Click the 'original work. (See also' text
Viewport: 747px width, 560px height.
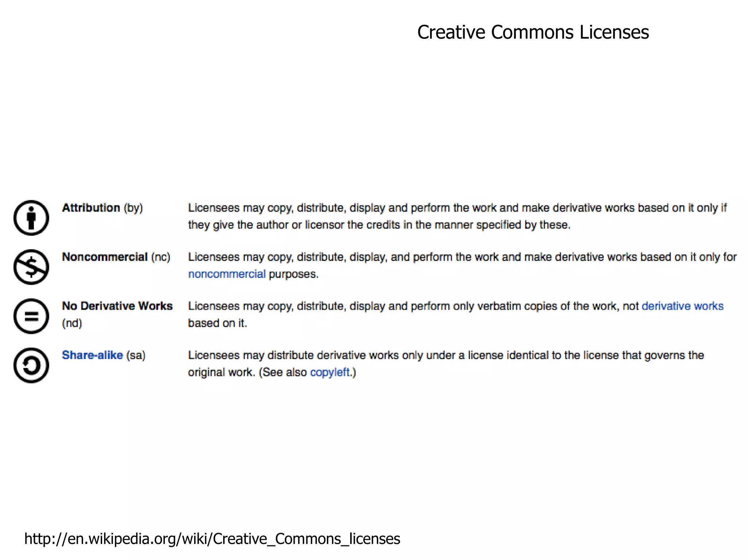(x=247, y=372)
